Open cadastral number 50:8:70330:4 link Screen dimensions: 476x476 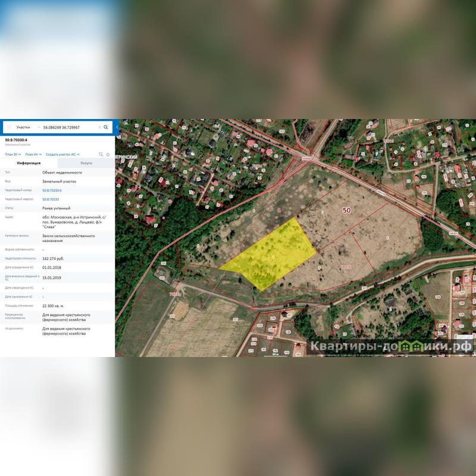point(52,190)
